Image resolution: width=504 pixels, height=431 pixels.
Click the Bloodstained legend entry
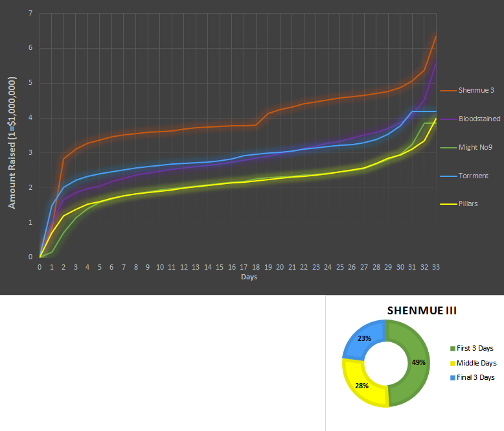470,119
